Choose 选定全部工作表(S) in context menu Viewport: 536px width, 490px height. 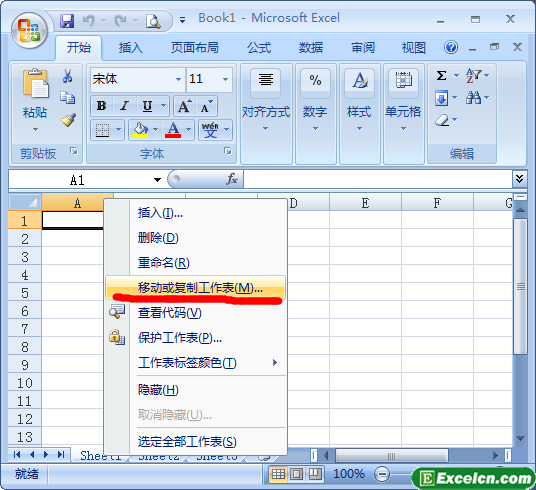coord(196,442)
